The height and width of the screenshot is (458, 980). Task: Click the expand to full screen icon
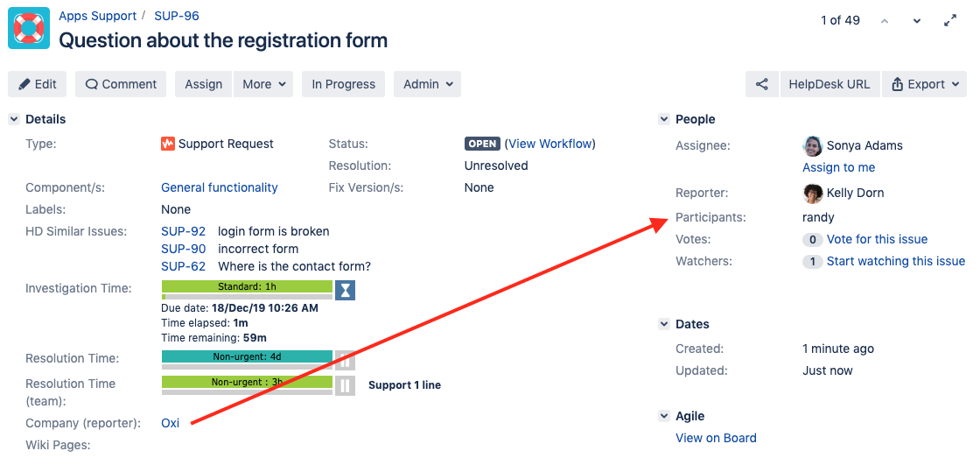950,21
